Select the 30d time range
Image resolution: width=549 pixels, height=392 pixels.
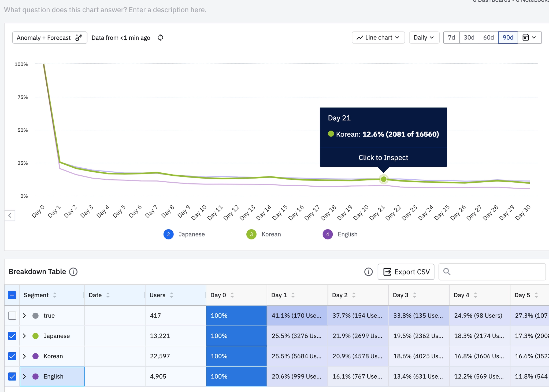469,38
